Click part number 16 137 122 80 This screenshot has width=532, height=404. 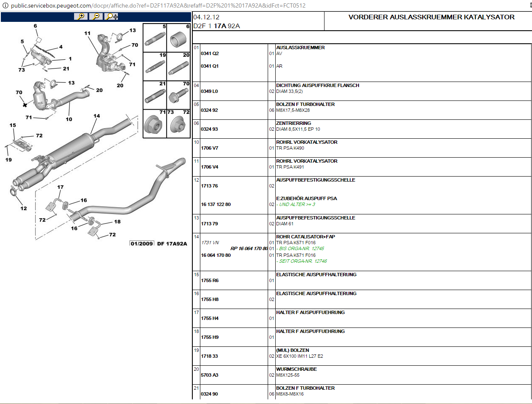(215, 204)
